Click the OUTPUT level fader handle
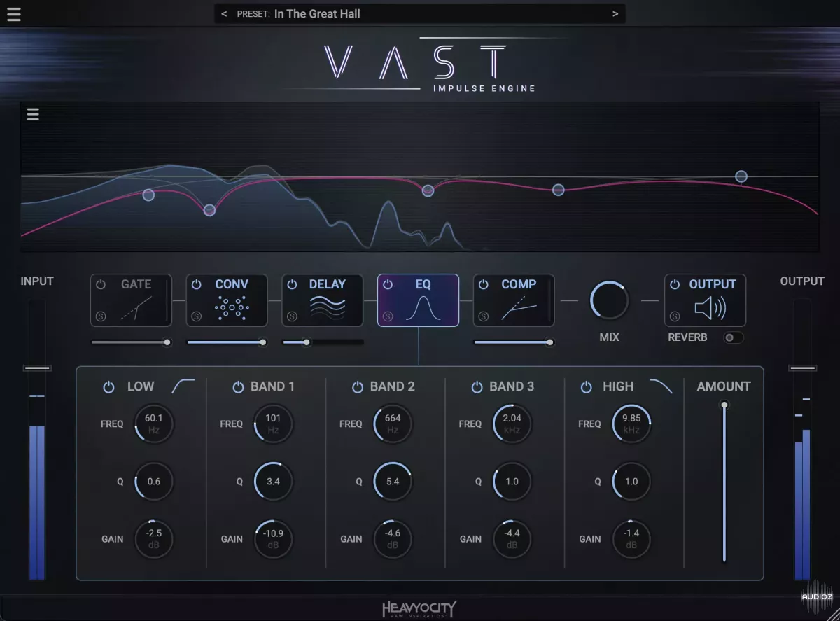 pos(802,368)
